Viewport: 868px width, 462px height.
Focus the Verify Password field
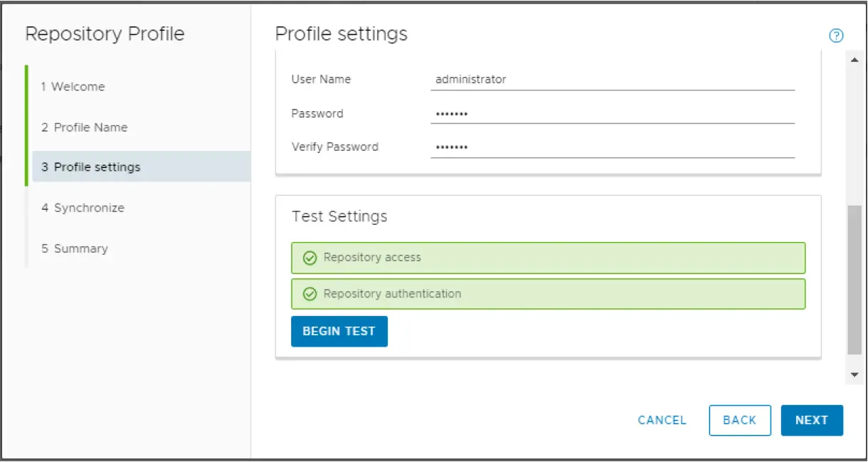pos(612,147)
